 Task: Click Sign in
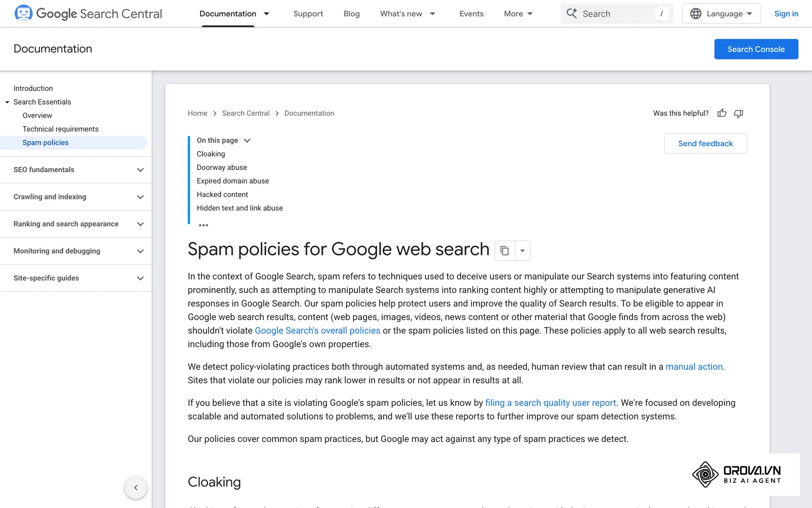(786, 14)
